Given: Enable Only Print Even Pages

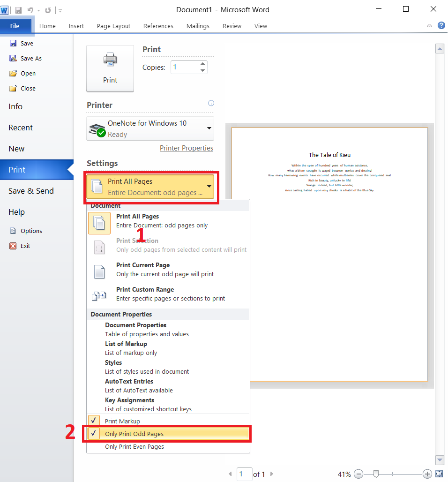Looking at the screenshot, I should pyautogui.click(x=134, y=447).
